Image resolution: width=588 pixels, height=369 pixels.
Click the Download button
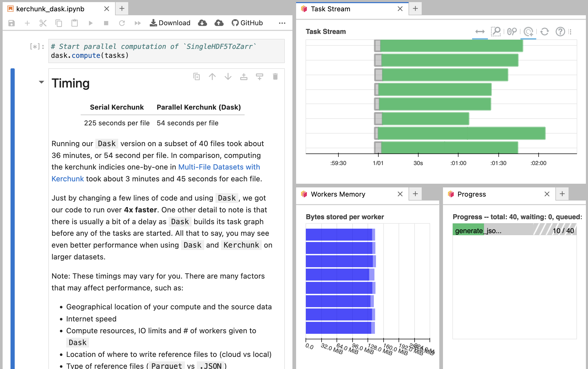[x=170, y=23]
